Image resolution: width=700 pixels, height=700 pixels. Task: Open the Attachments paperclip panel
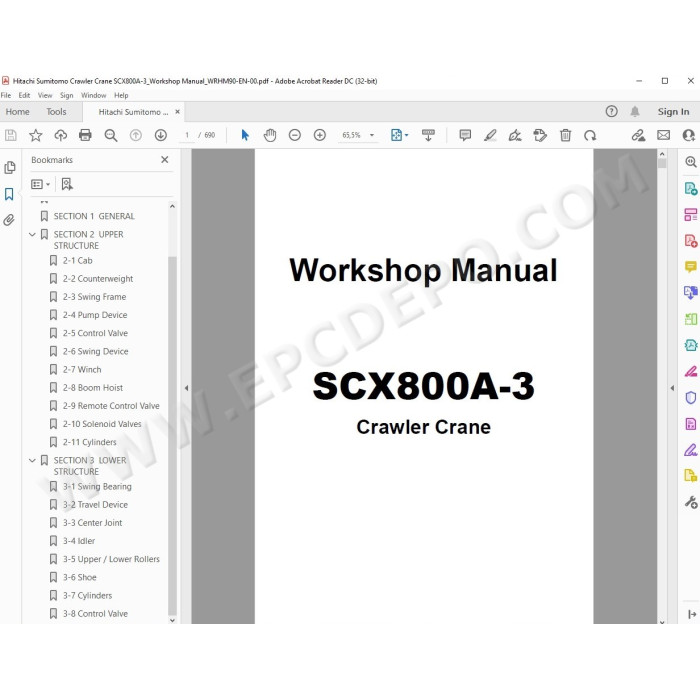click(9, 220)
